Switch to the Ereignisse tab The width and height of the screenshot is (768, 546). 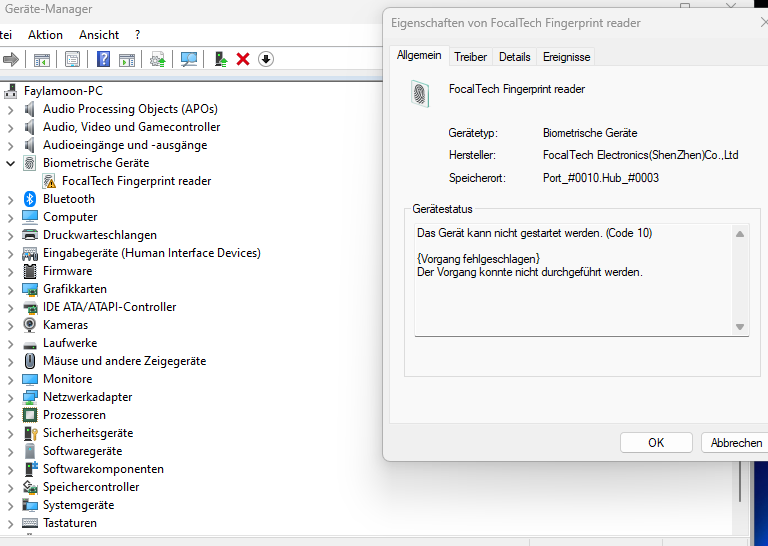point(566,57)
